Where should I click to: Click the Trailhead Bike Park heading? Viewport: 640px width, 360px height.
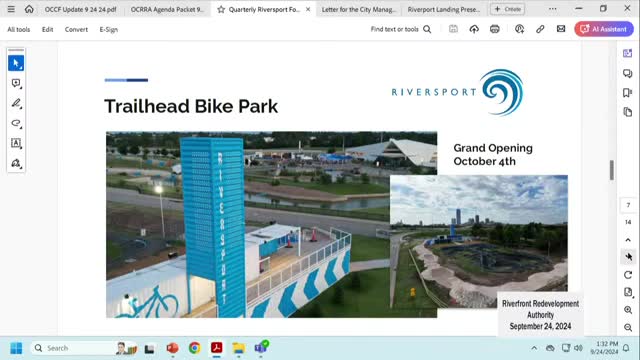pos(191,107)
